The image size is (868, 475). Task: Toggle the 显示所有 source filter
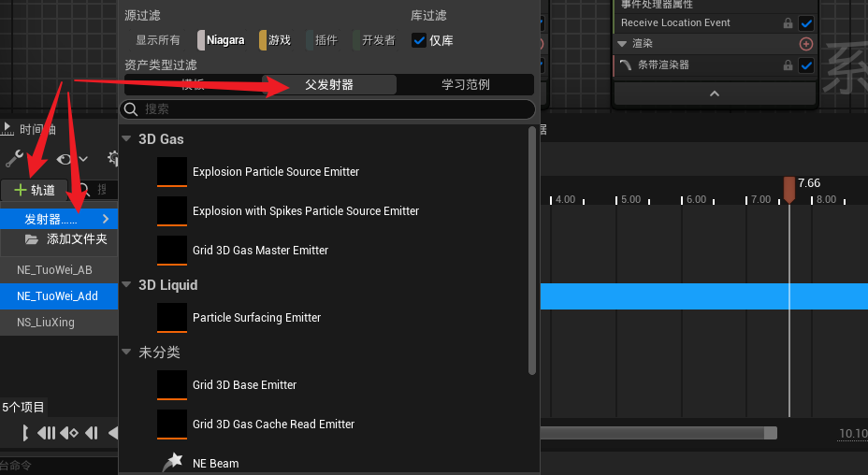(x=158, y=40)
